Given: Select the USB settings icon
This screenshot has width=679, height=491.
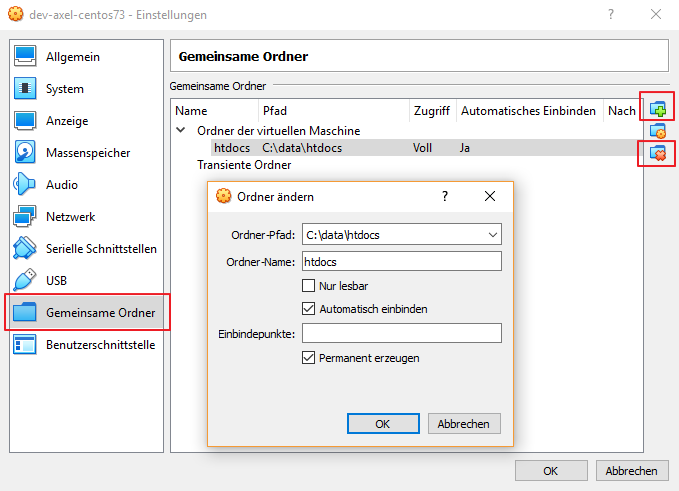Looking at the screenshot, I should click(x=25, y=281).
